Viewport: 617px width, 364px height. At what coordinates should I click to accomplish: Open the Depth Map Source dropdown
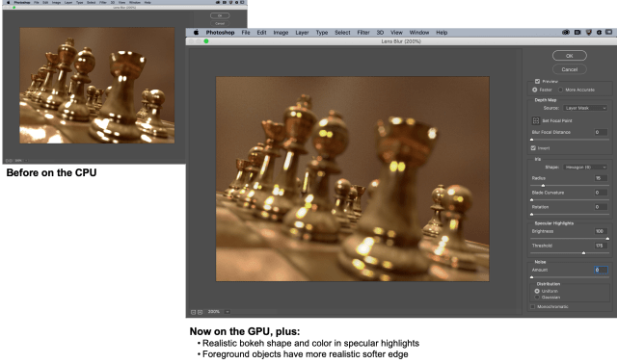pos(585,108)
